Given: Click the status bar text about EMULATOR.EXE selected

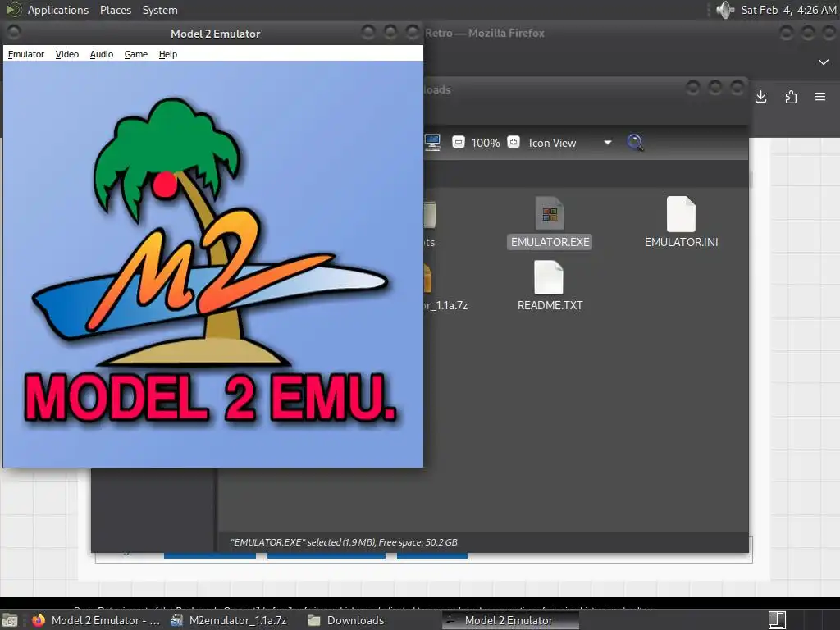Looking at the screenshot, I should [344, 542].
